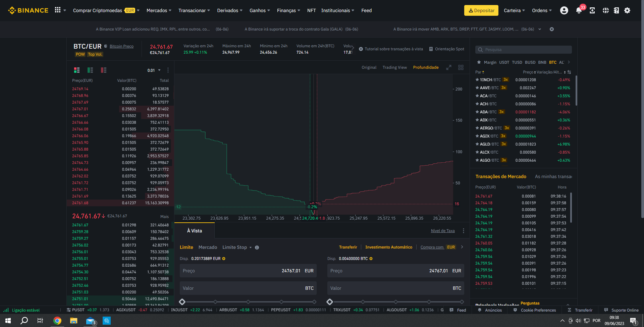Open the help center question icon
Screen dimensions: 644x327
point(616,10)
